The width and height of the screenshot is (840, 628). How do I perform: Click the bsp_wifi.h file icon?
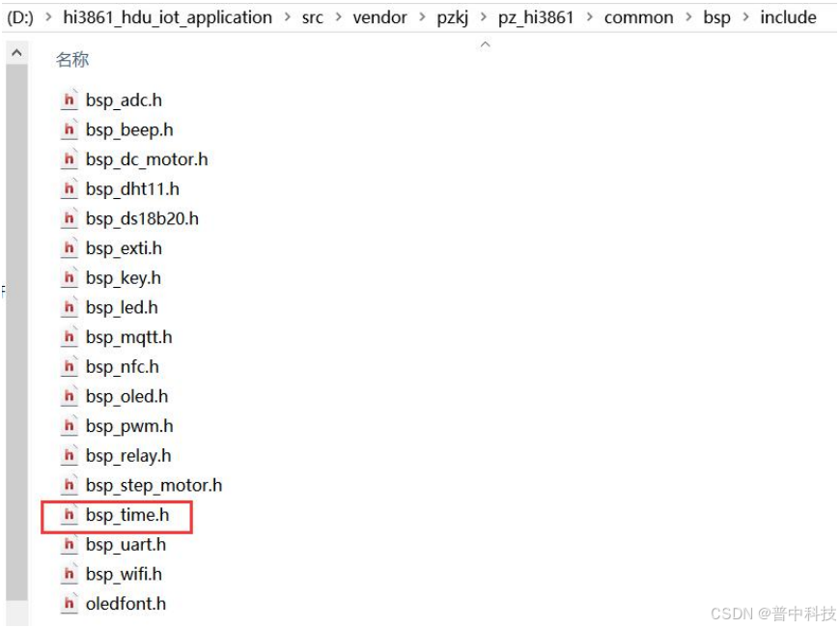tap(70, 574)
